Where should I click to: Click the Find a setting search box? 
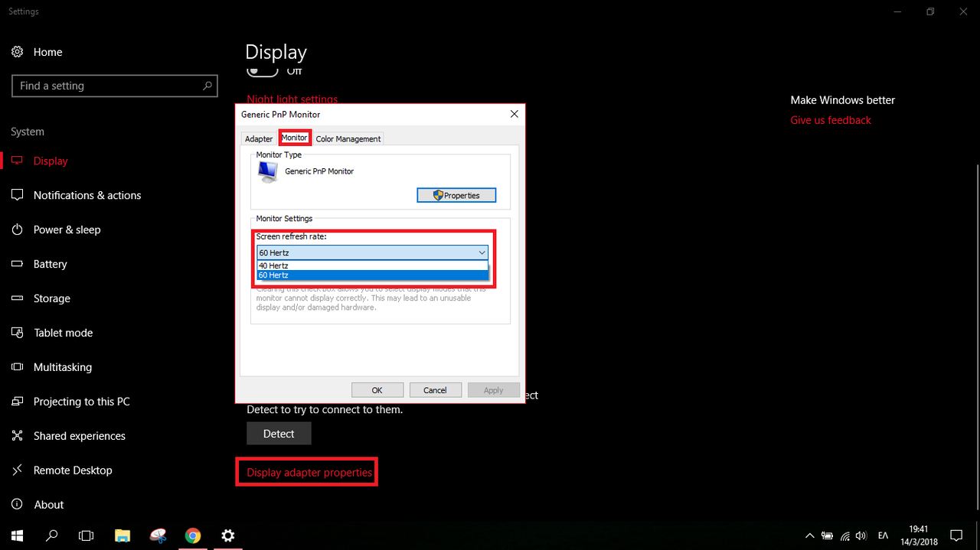click(x=115, y=86)
